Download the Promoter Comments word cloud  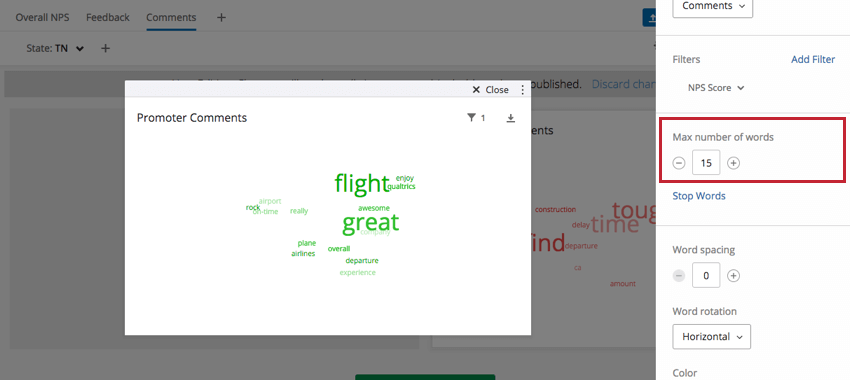point(510,118)
